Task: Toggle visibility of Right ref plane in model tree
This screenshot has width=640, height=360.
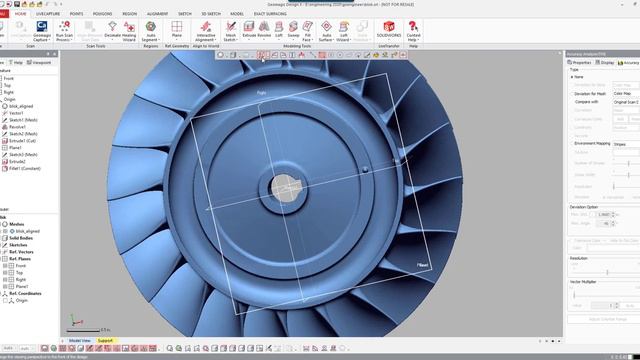Action: click(5, 280)
